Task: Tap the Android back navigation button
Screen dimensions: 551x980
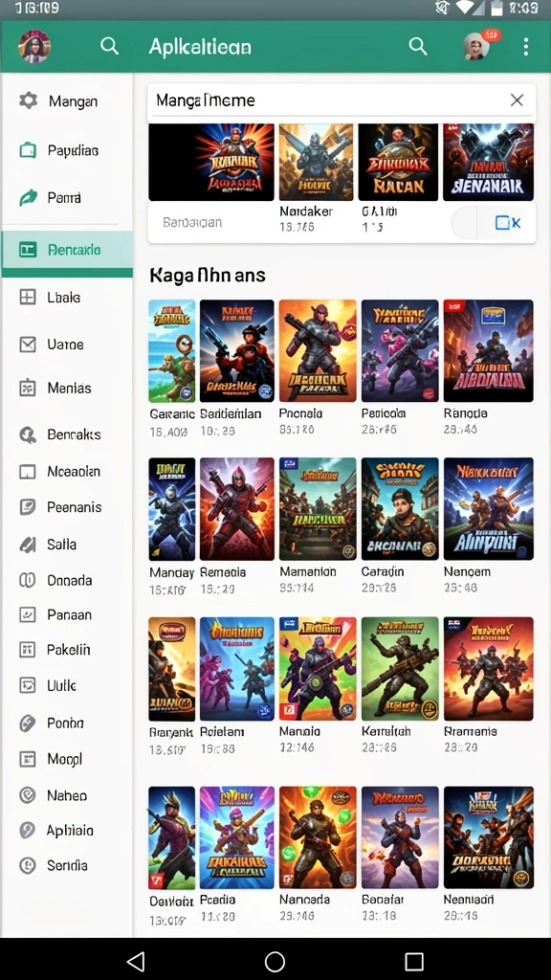Action: coord(136,961)
